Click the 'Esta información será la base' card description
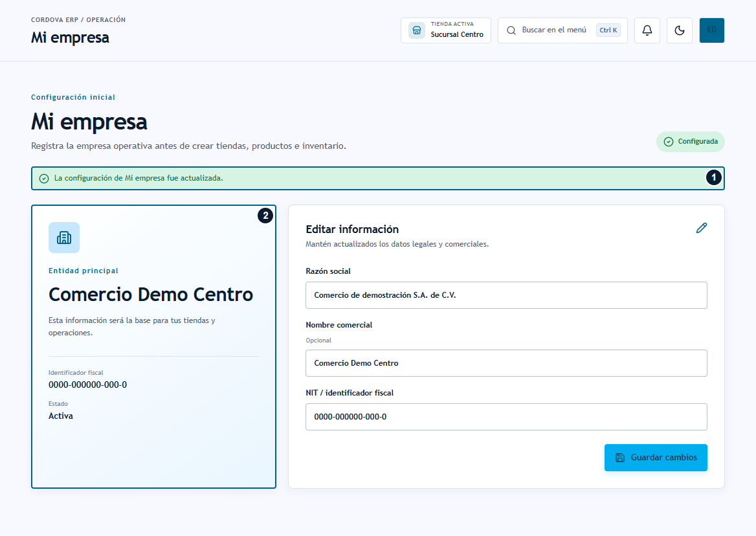Viewport: 756px width, 536px height. pyautogui.click(x=131, y=326)
